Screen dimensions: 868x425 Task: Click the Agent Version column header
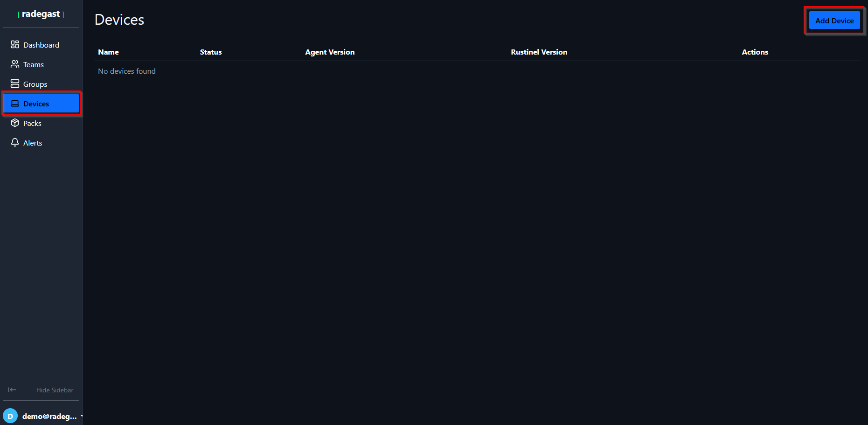tap(330, 52)
